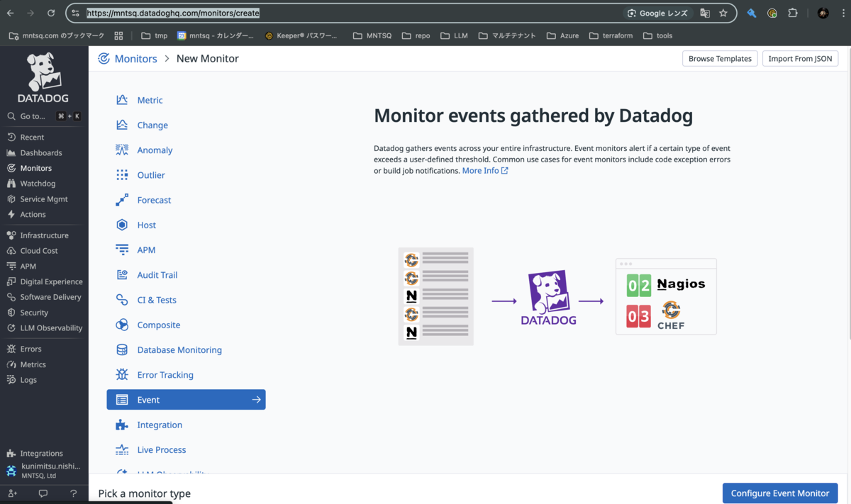Viewport: 851px width, 504px height.
Task: Choose the Anomaly monitor icon
Action: (x=122, y=150)
